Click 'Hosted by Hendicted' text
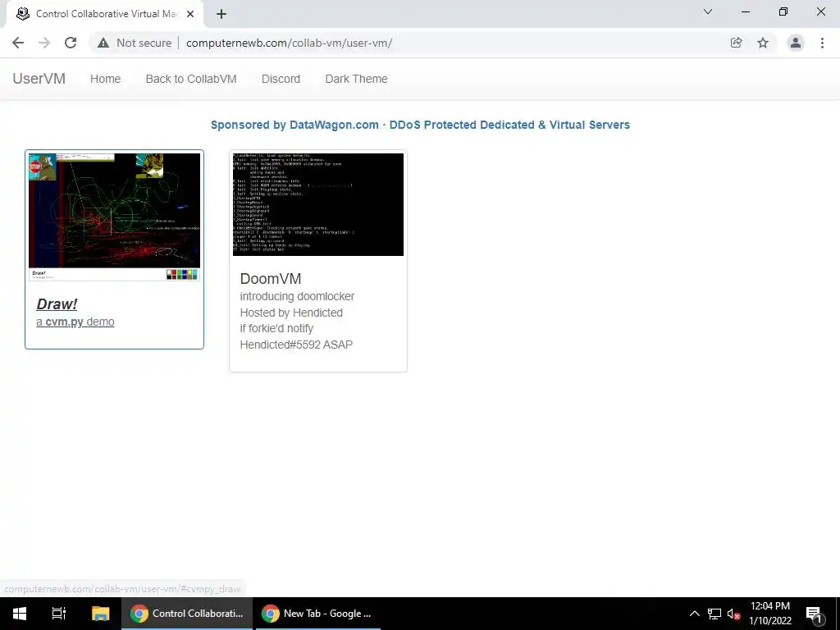This screenshot has height=630, width=840. [x=291, y=313]
